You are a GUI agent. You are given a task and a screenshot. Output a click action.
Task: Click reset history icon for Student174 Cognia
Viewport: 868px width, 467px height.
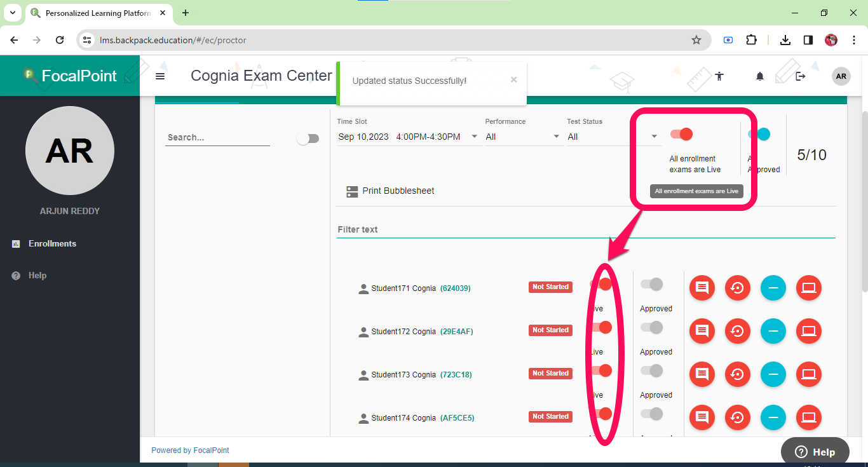(738, 417)
